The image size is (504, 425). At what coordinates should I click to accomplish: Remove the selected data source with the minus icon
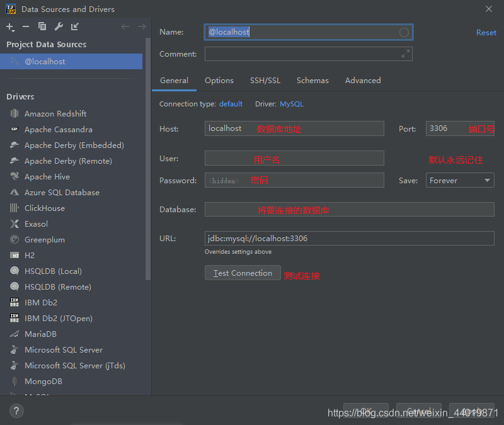click(x=26, y=26)
